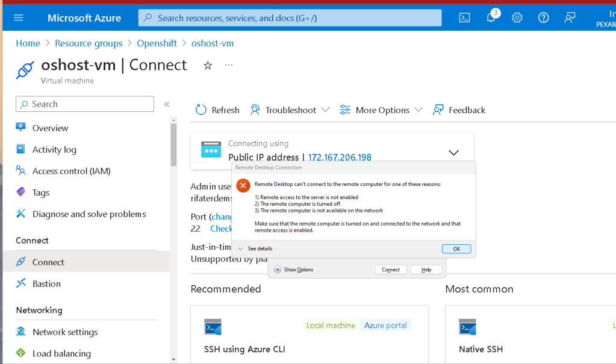Click the Network settings globe icon
The width and height of the screenshot is (616, 364).
[x=21, y=332]
